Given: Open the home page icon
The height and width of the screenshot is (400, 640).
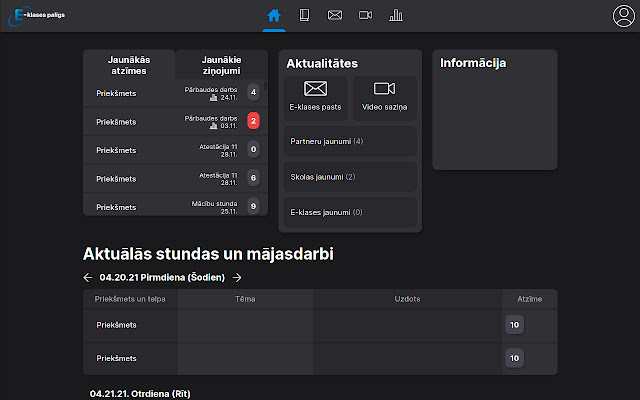Looking at the screenshot, I should (274, 16).
